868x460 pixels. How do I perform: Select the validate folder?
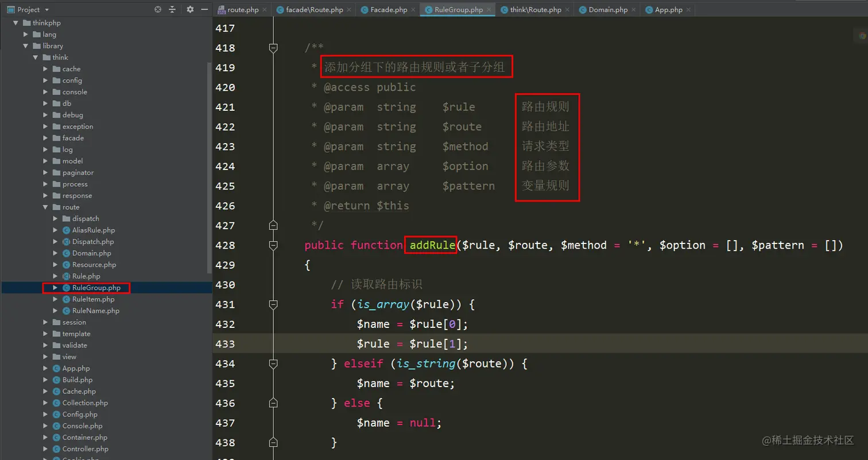tap(75, 345)
